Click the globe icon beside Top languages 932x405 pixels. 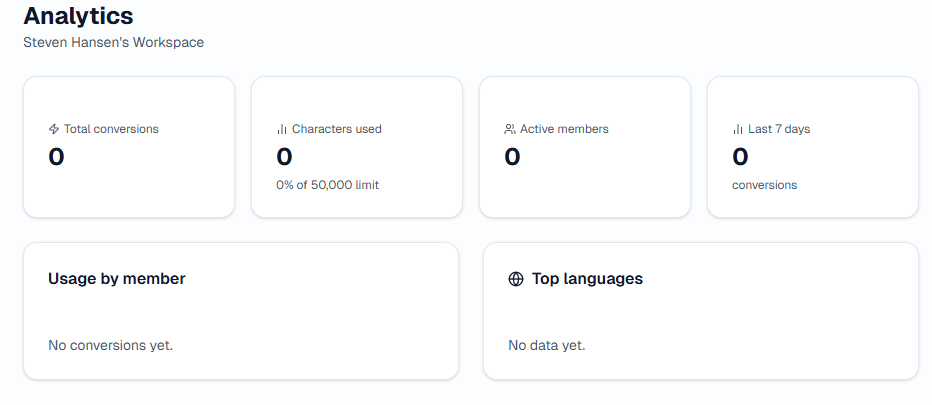516,279
